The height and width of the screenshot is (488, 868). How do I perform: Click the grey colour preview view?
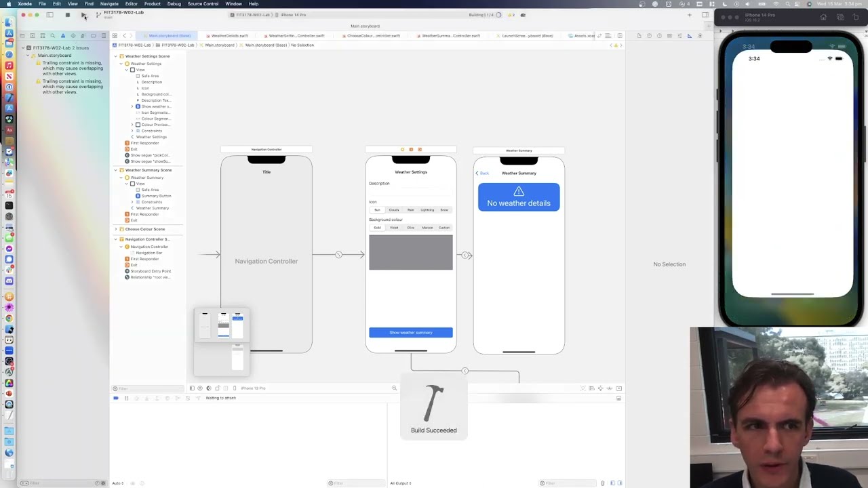pyautogui.click(x=411, y=252)
